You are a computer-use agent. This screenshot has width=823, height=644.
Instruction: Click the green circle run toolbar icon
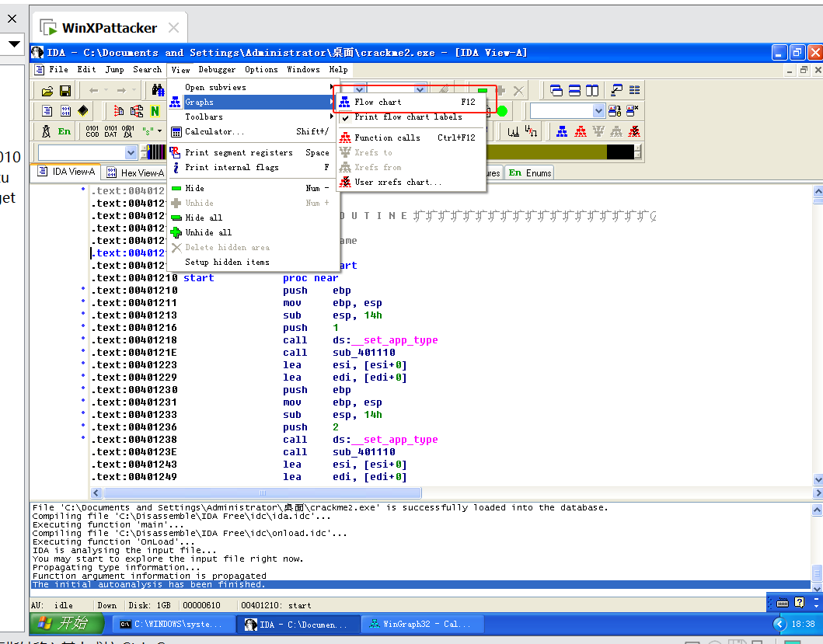click(x=502, y=111)
